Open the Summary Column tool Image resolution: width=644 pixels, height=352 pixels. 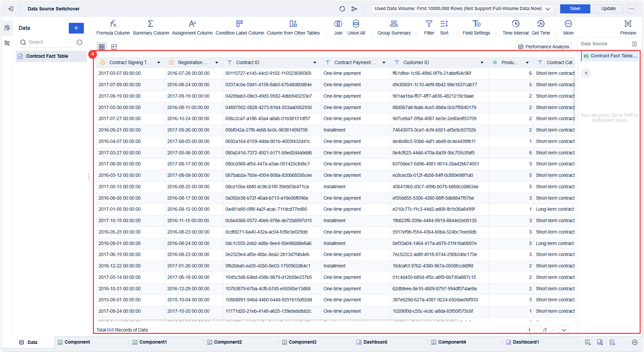pos(151,27)
